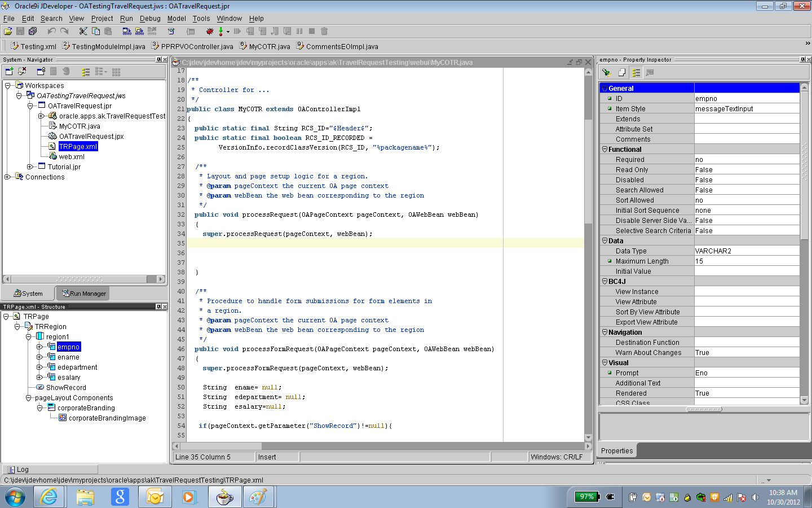Screen dimensions: 812x508
Task: Click the Data Type value 'VARCHAR2'
Action: tap(747, 251)
